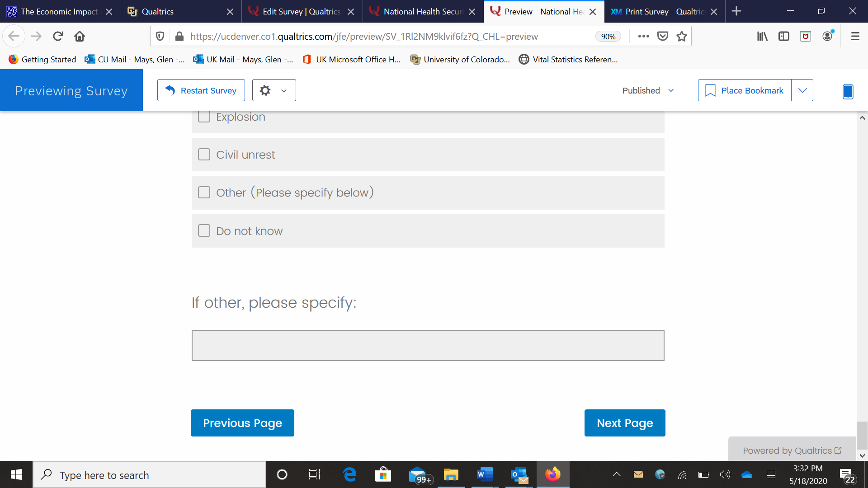Click the Next Page button
Screen dimensions: 868x488
click(x=624, y=423)
